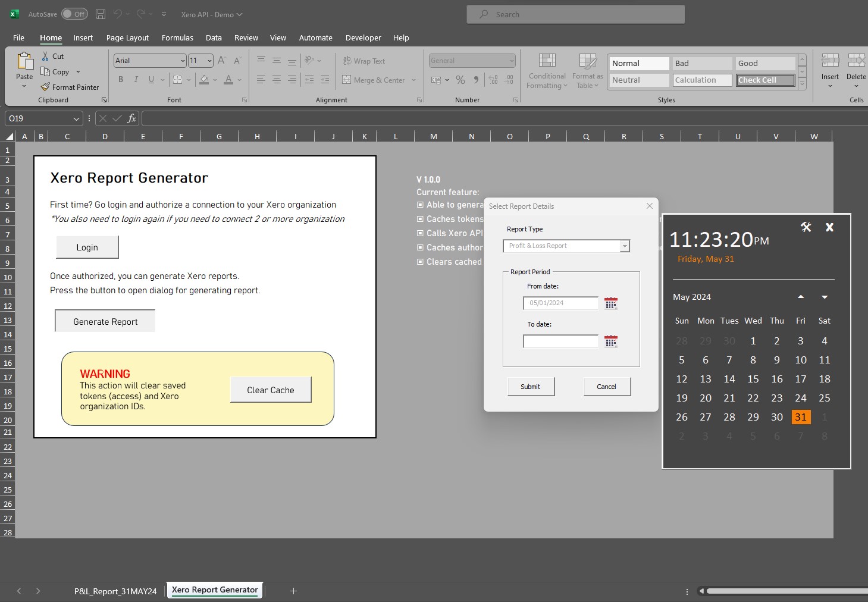868x602 pixels.
Task: Select day 15 in calendar widget
Action: coord(753,379)
